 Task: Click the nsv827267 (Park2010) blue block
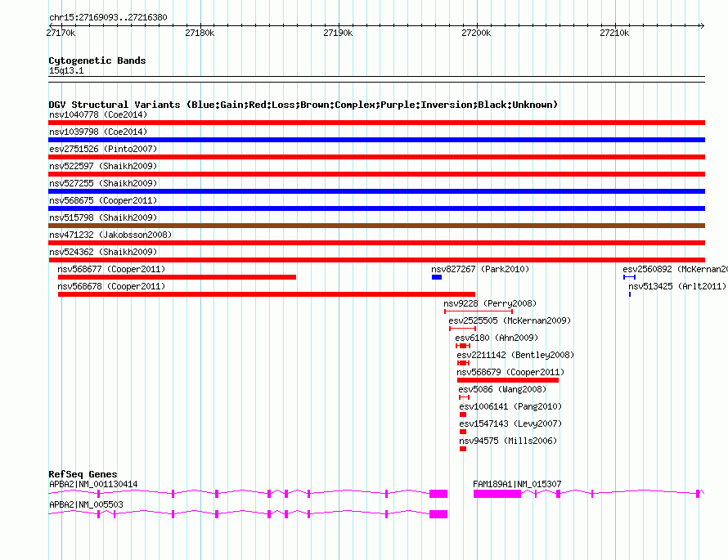(x=437, y=277)
